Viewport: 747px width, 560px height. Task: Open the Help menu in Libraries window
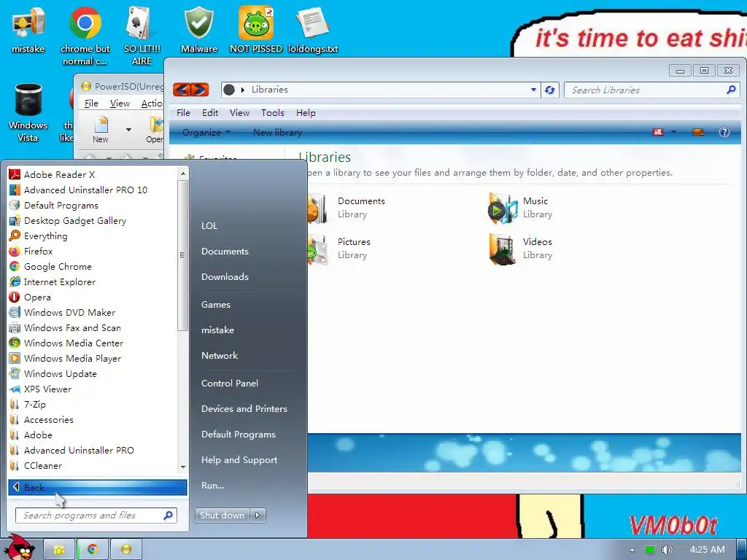(x=306, y=113)
